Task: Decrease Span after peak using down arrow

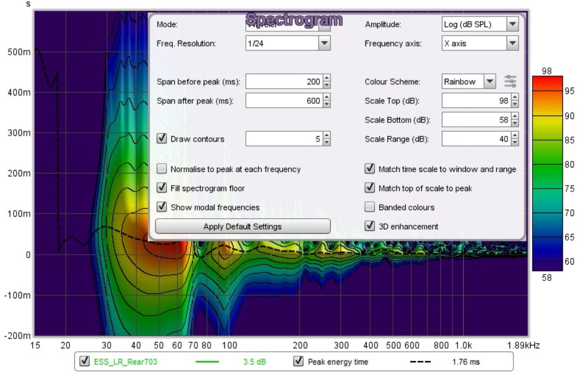Action: point(327,104)
